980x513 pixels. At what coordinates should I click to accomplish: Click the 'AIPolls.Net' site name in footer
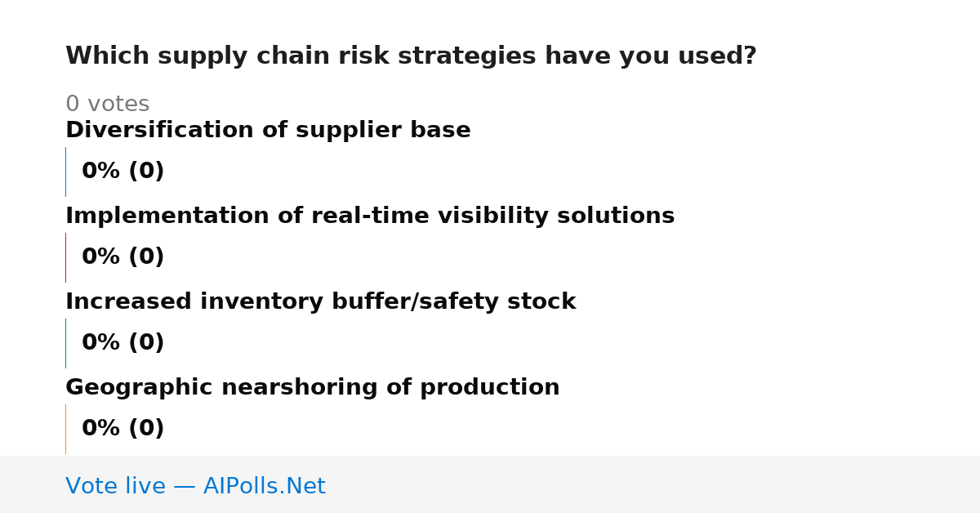264,487
